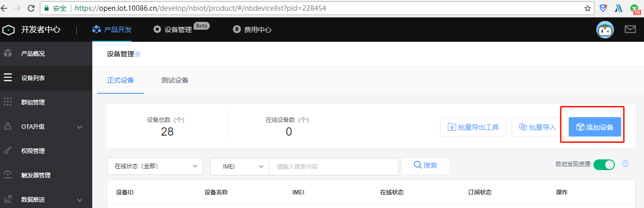This screenshot has width=644, height=208.
Task: Open the blue shield browser extension
Action: [x=603, y=8]
